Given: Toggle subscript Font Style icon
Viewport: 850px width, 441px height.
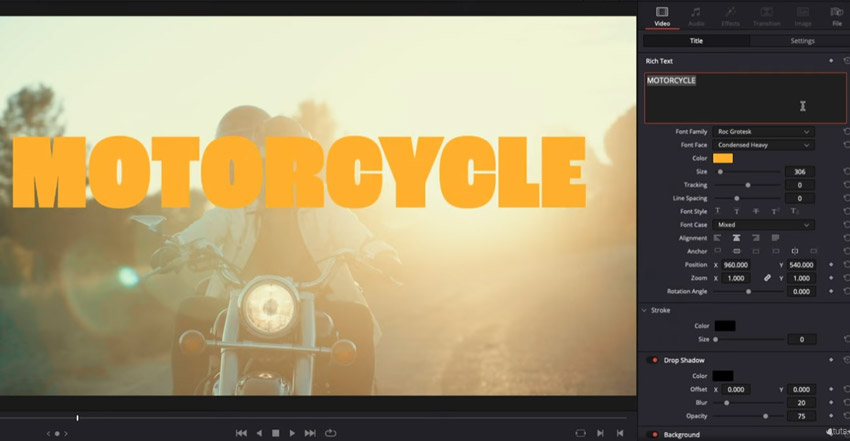Looking at the screenshot, I should [794, 211].
